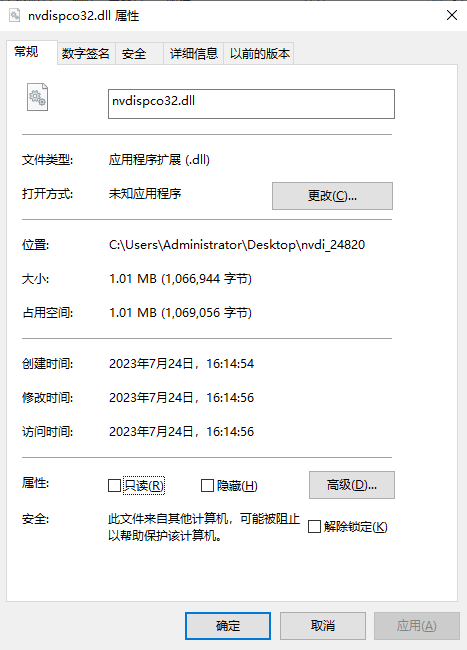Switch to the 常规 tab
This screenshot has width=467, height=650.
coord(32,52)
